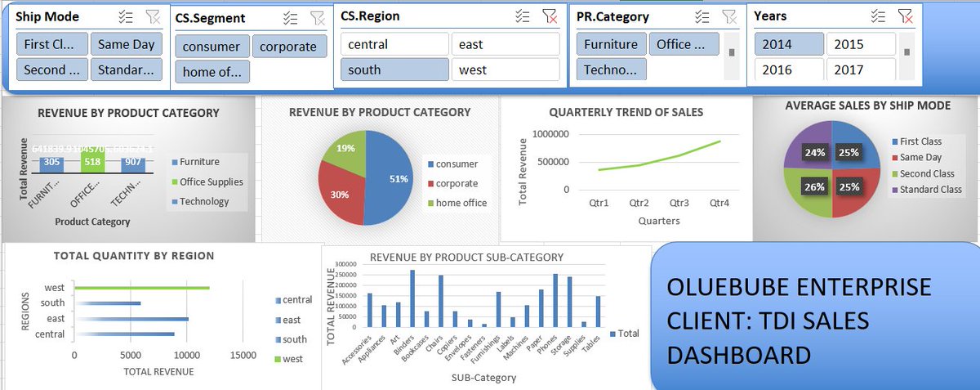
Task: Select Furniture in PR.Category slicer
Action: [611, 44]
